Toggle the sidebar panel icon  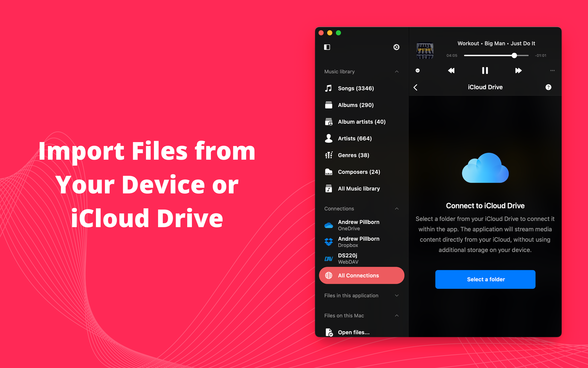327,47
